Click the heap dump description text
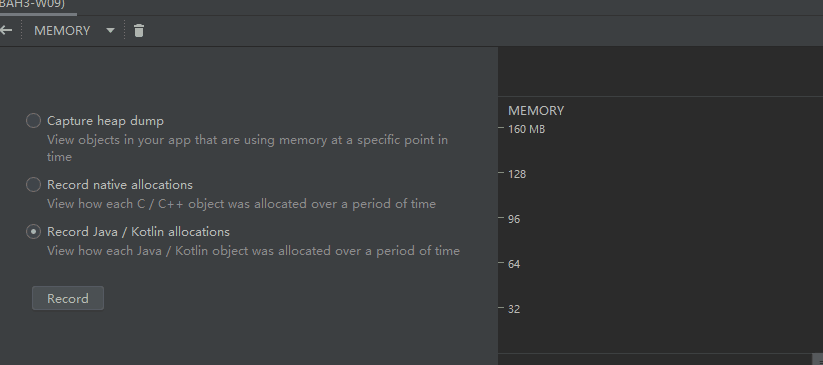The width and height of the screenshot is (823, 365). [247, 148]
